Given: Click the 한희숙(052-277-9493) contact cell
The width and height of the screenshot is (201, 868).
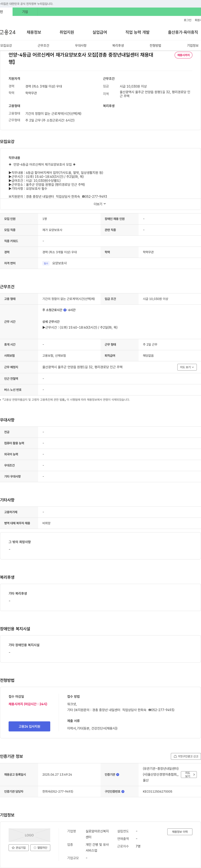Looking at the screenshot, I should pos(58,792).
